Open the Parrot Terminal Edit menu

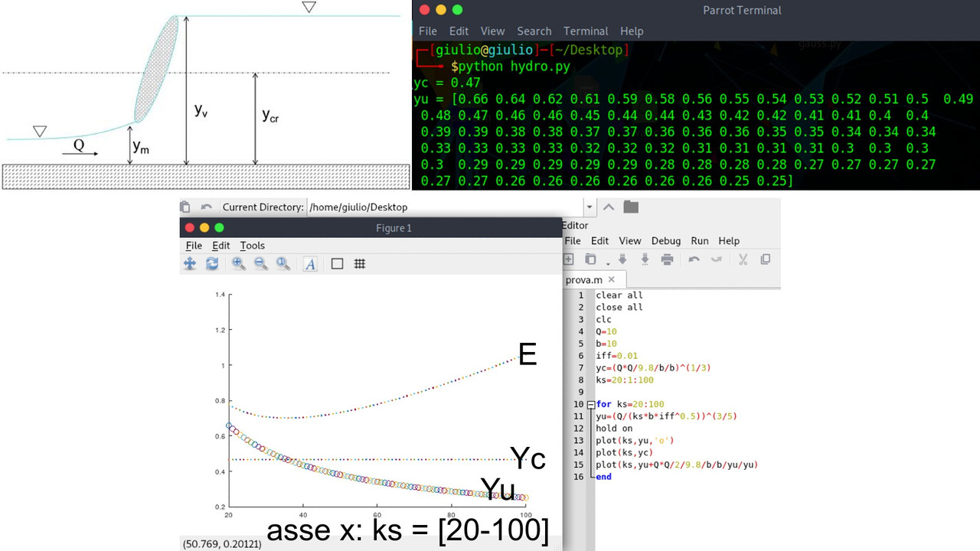tap(459, 31)
